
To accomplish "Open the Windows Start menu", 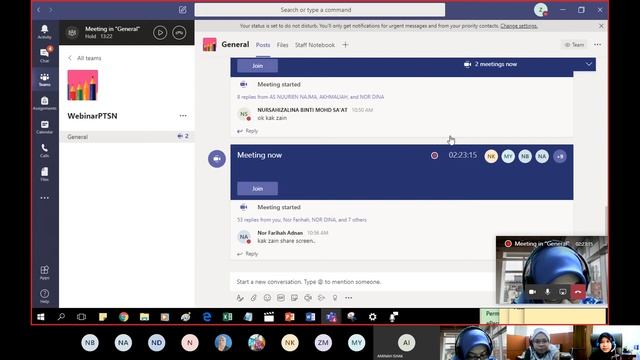I will pos(41,317).
